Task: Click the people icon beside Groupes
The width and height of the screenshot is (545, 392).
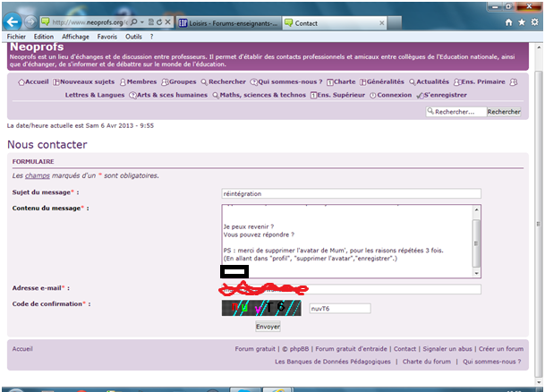Action: point(165,82)
